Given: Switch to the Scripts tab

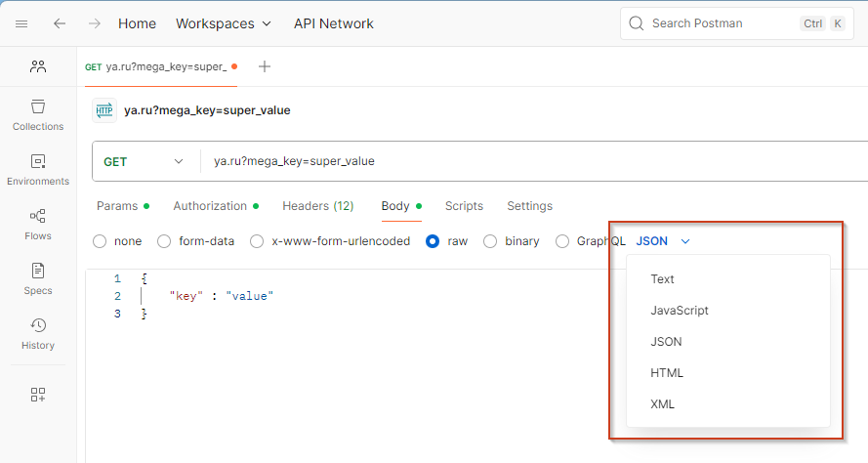Looking at the screenshot, I should click(x=464, y=206).
